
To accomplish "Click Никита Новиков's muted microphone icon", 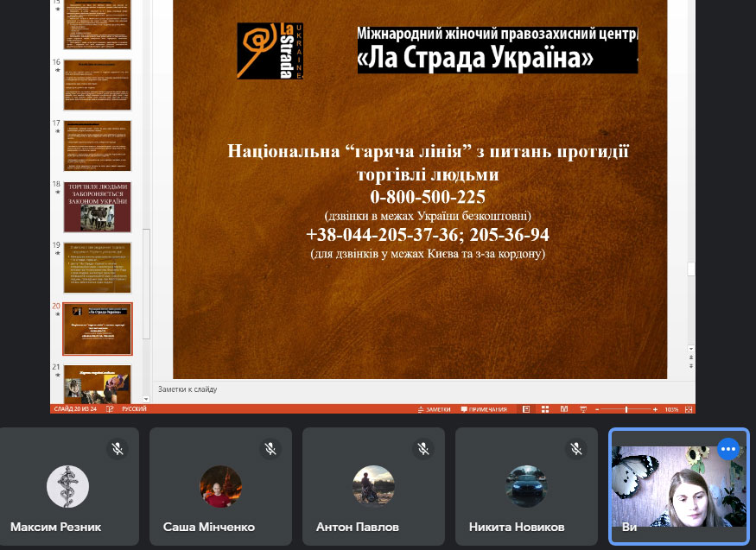I will coord(575,449).
